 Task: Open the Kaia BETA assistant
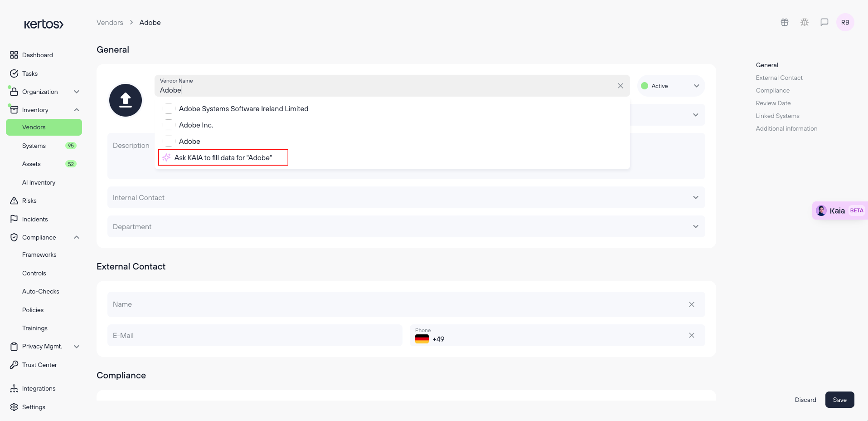pyautogui.click(x=840, y=210)
